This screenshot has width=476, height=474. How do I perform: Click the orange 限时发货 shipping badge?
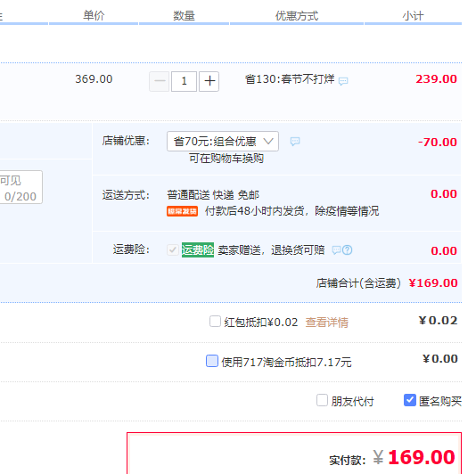(x=182, y=211)
